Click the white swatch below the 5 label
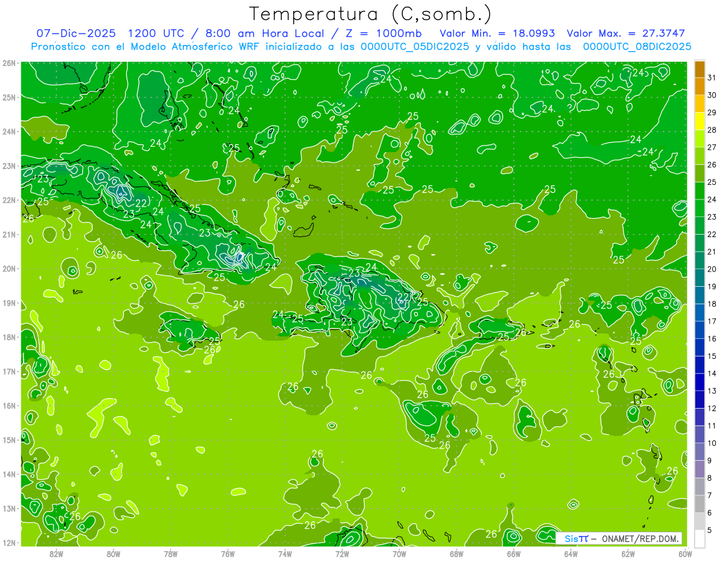The width and height of the screenshot is (728, 562). (699, 538)
